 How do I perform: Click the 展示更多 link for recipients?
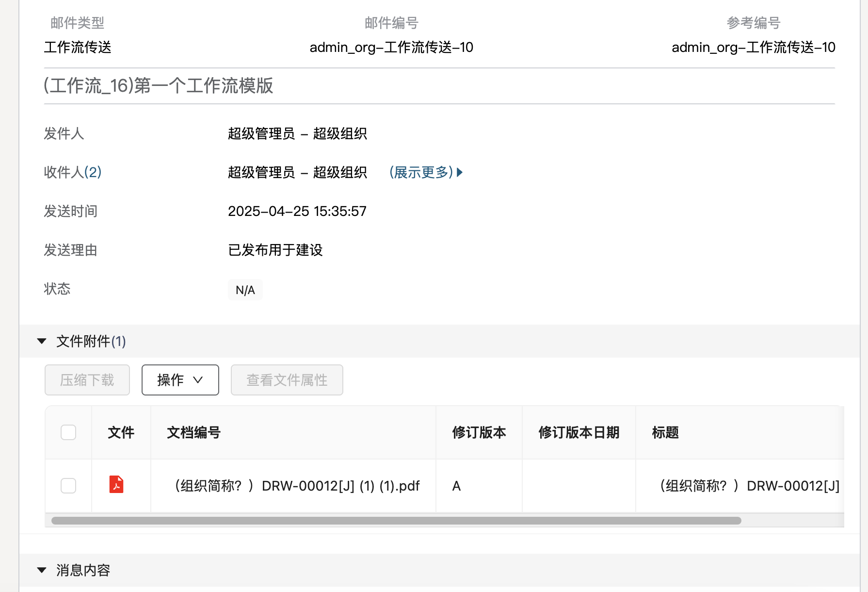pyautogui.click(x=421, y=172)
